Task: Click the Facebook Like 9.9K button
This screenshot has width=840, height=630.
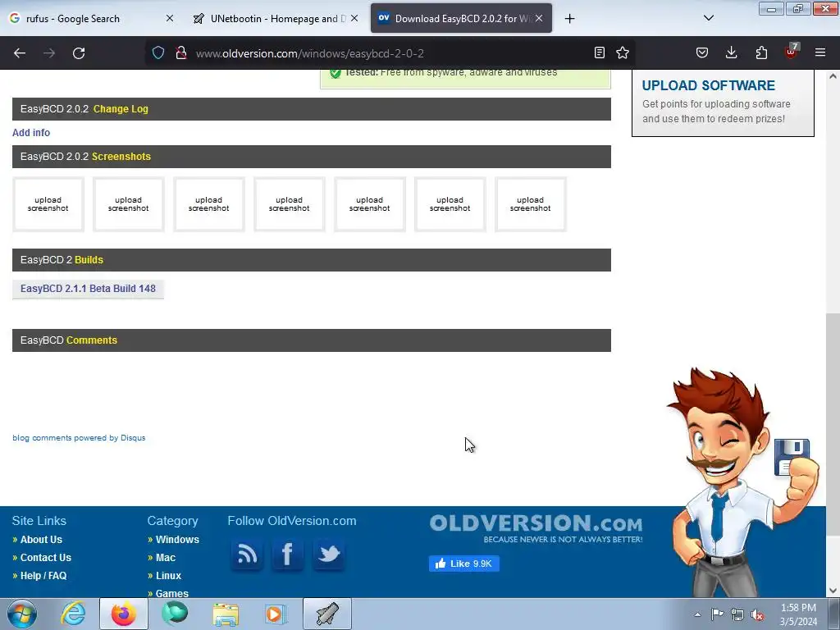Action: (x=464, y=564)
